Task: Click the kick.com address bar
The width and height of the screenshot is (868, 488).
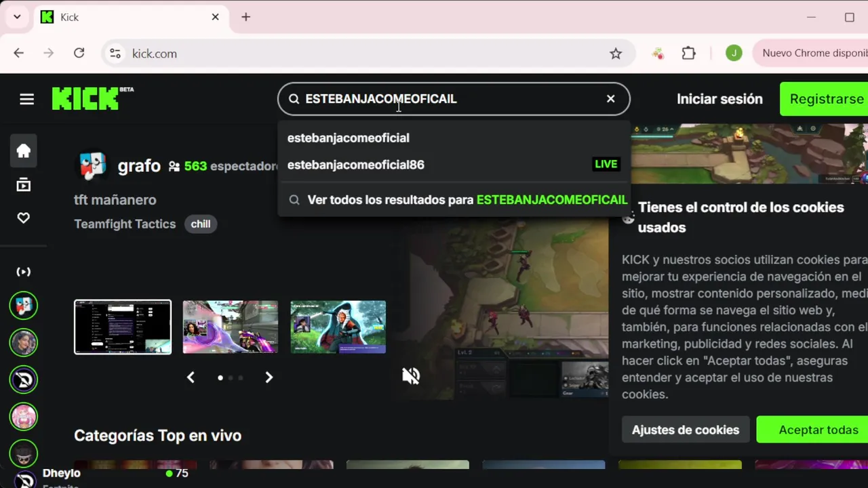Action: (369, 54)
